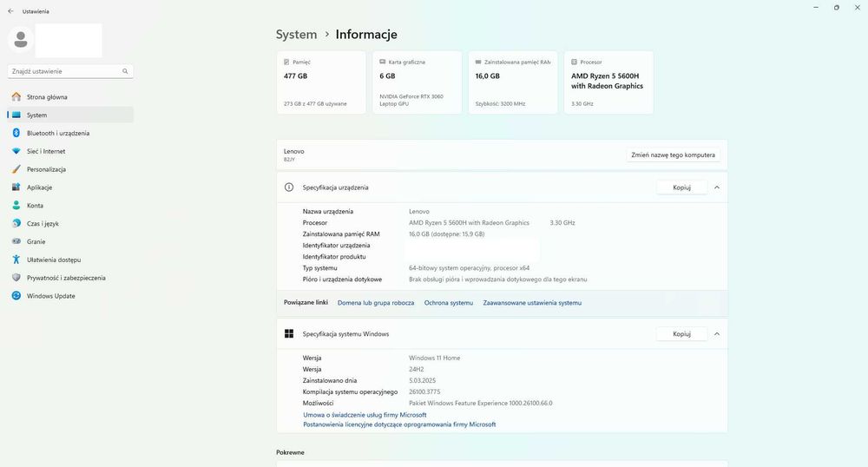The width and height of the screenshot is (868, 467).
Task: Focus the Znajdź ustawienie search field
Action: [70, 71]
